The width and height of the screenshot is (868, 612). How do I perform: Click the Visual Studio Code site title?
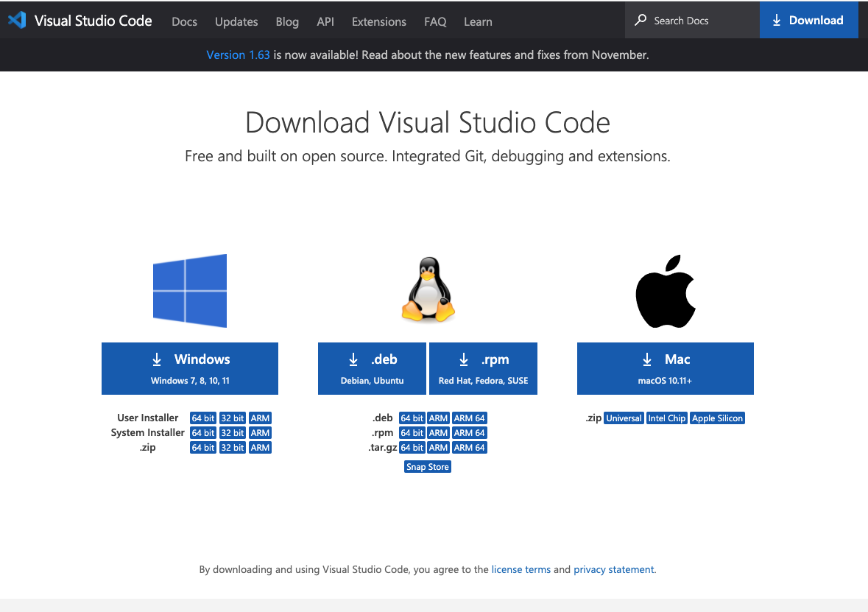click(x=93, y=21)
